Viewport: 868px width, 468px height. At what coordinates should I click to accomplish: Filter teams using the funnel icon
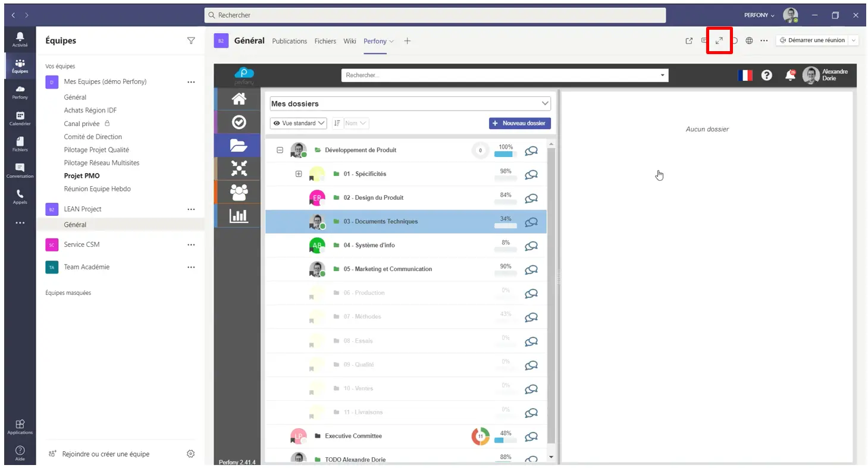point(191,40)
